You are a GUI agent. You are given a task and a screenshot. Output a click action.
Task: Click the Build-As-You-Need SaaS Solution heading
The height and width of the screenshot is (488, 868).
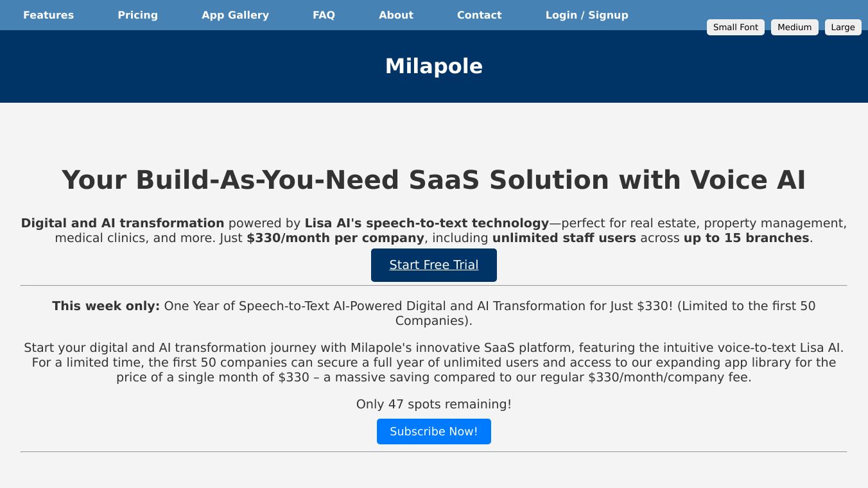[x=434, y=180]
